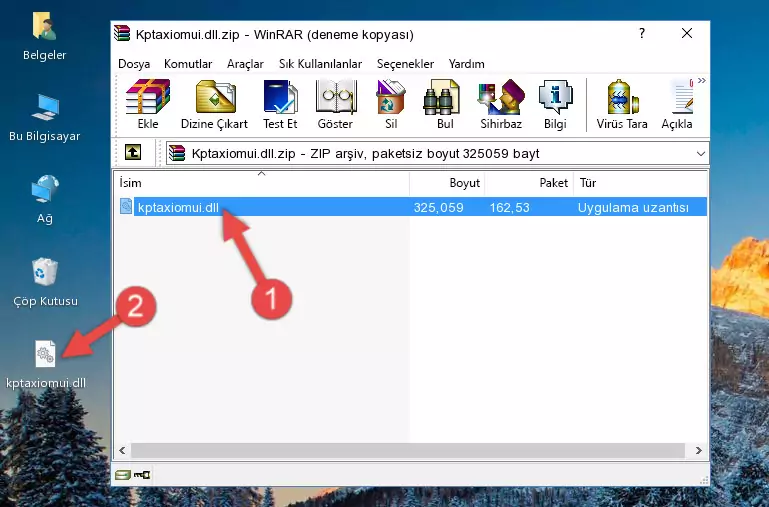Click the Dizine Çıkart toolbar icon
Screen dimensions: 769x507
(214, 104)
